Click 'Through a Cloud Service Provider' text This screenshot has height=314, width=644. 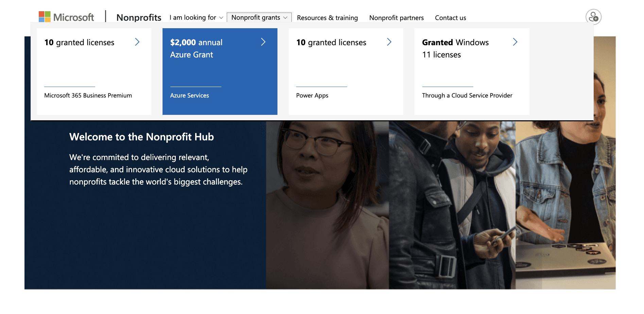467,95
